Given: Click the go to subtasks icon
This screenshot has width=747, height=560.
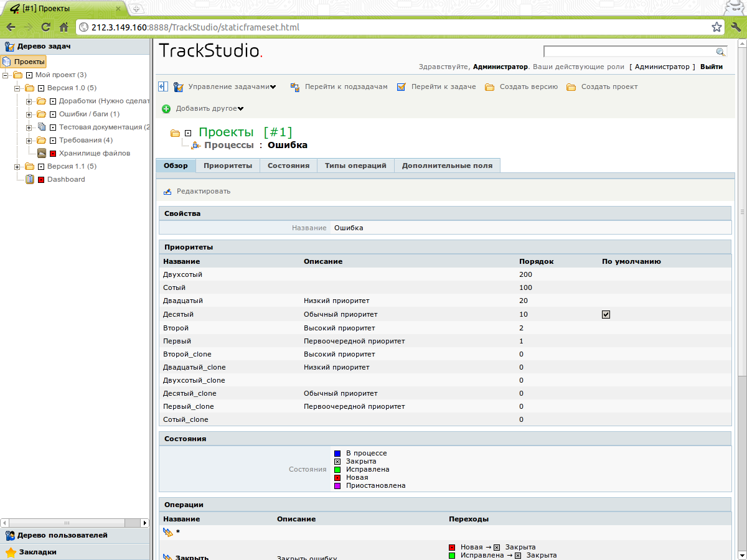Looking at the screenshot, I should (295, 87).
